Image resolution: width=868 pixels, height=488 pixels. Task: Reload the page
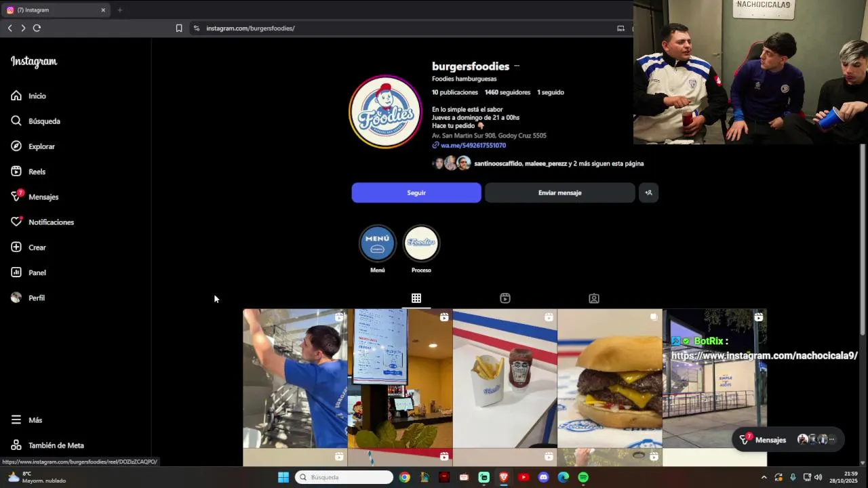click(x=37, y=28)
